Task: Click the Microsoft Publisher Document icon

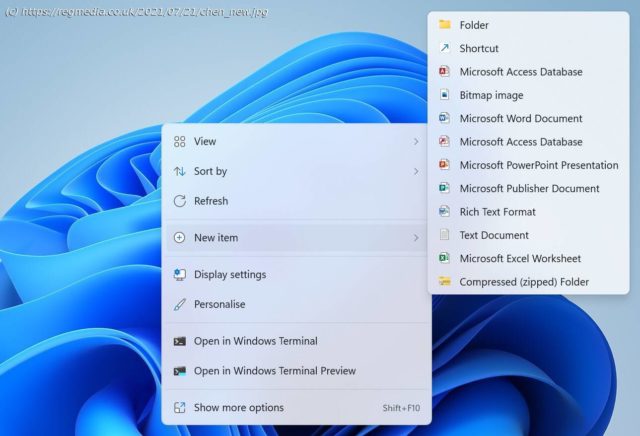Action: 444,188
